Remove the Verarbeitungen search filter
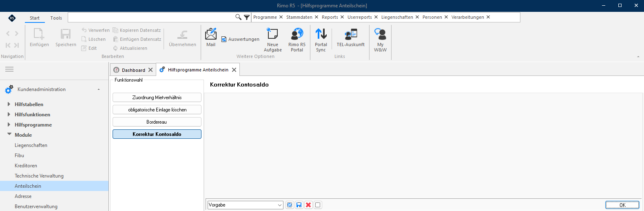 (488, 17)
